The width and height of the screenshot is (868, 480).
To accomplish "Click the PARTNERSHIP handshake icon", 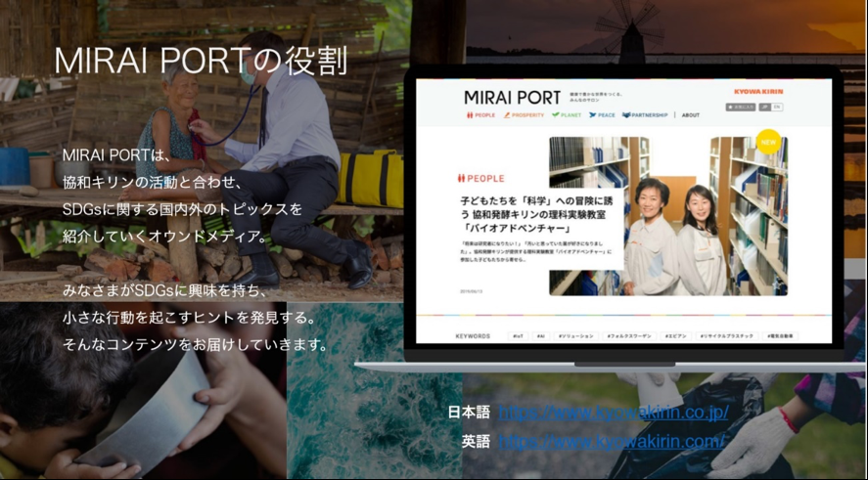I will click(626, 115).
